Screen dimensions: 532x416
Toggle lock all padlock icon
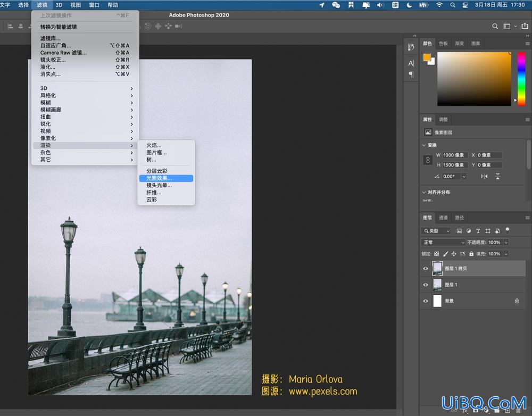click(471, 254)
